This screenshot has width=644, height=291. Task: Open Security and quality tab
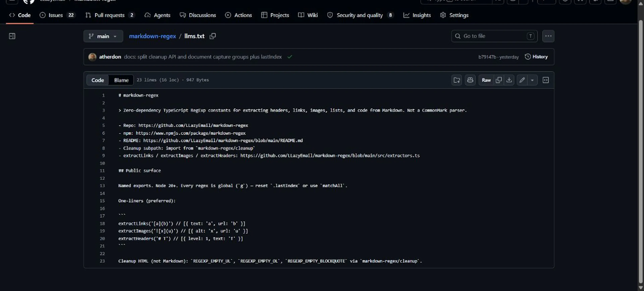361,15
